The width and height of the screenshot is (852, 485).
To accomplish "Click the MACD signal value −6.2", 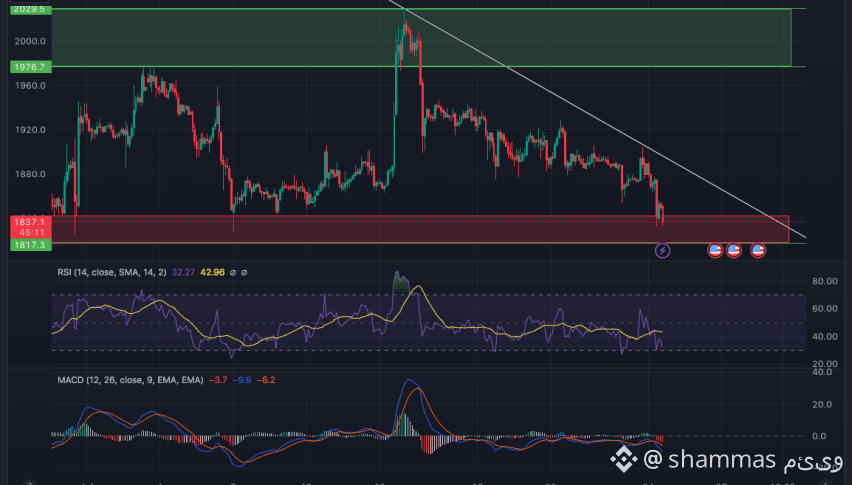I will pyautogui.click(x=266, y=380).
